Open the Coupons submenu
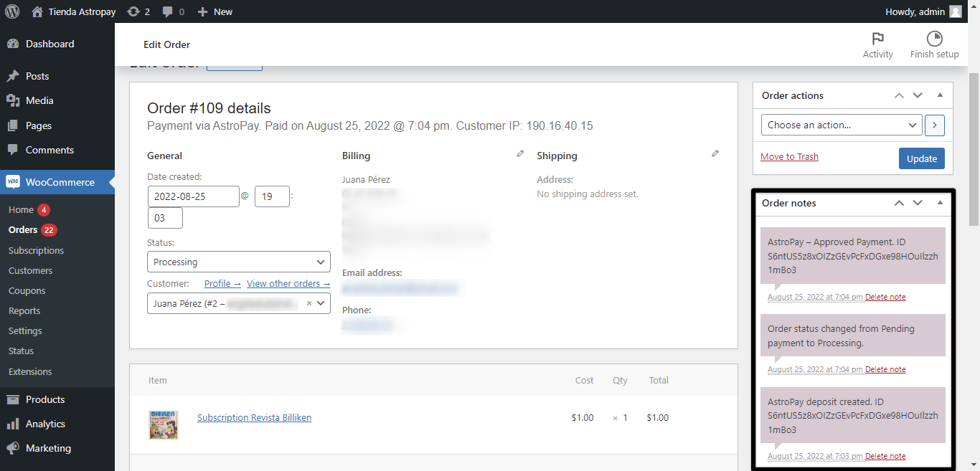 pyautogui.click(x=27, y=290)
